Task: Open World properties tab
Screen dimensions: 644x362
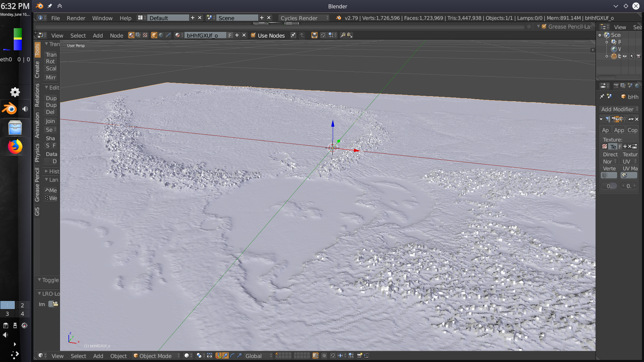Action: [x=637, y=86]
